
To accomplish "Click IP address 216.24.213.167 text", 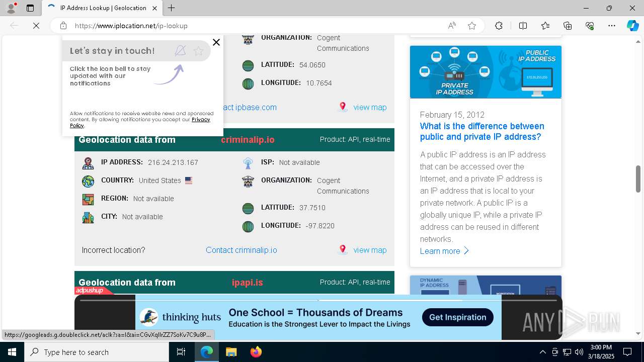I will pyautogui.click(x=173, y=162).
